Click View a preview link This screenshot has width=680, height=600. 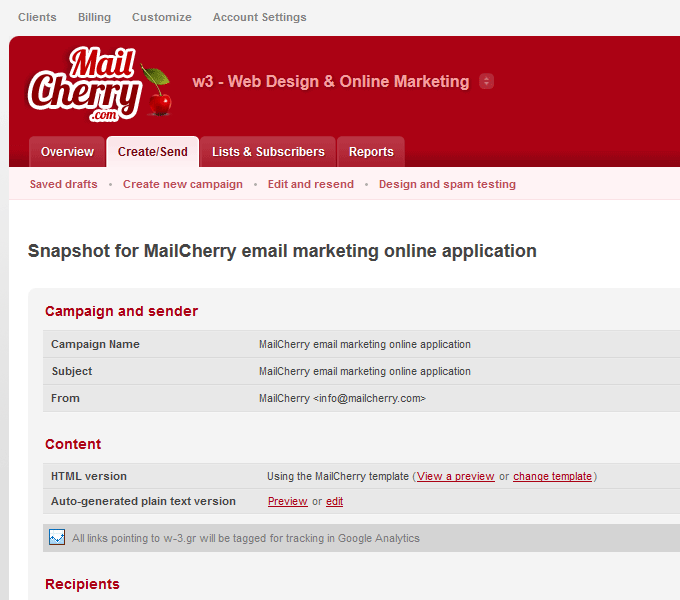click(455, 476)
